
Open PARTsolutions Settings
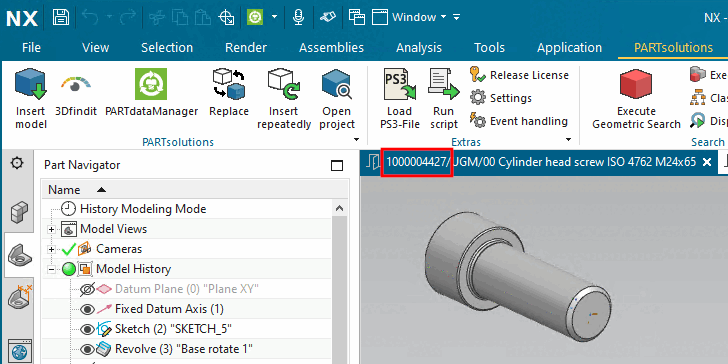coord(500,98)
